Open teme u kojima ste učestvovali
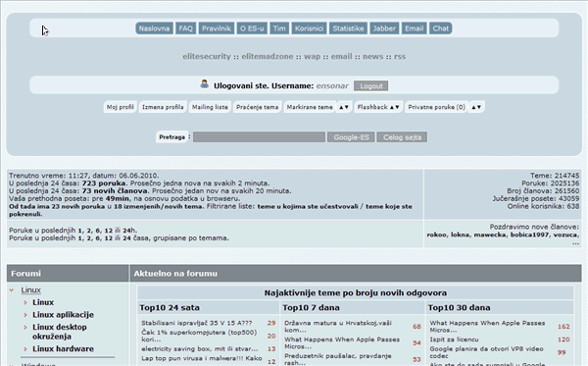Screen dimensions: 588x366 point(308,206)
